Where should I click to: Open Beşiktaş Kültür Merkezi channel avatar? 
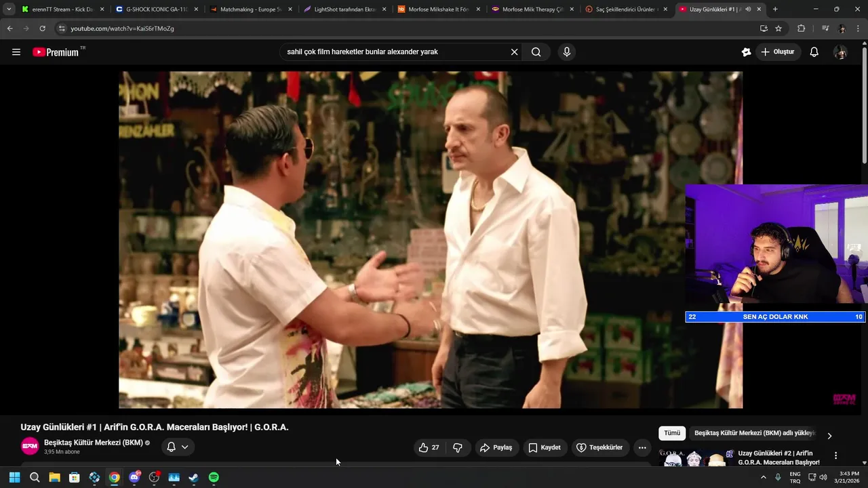tap(30, 446)
